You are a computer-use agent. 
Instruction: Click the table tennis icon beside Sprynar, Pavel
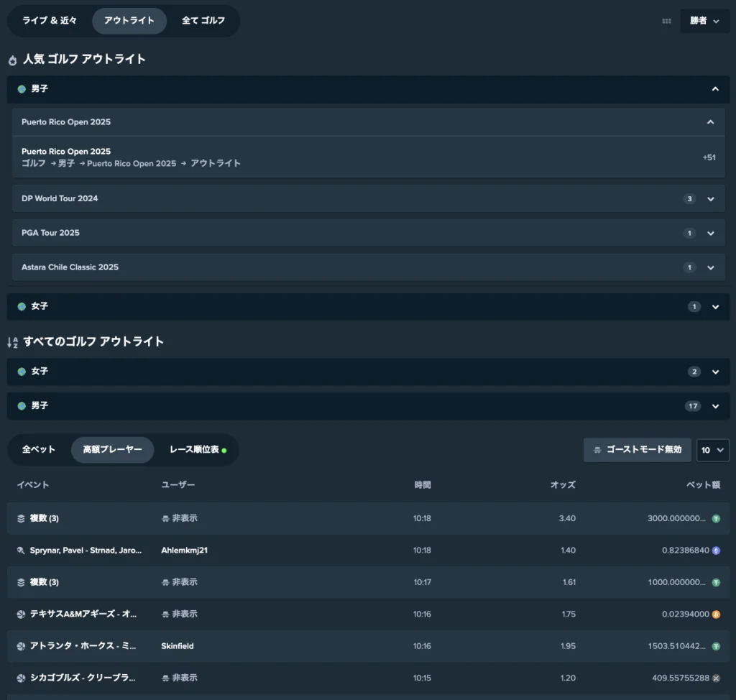point(21,551)
